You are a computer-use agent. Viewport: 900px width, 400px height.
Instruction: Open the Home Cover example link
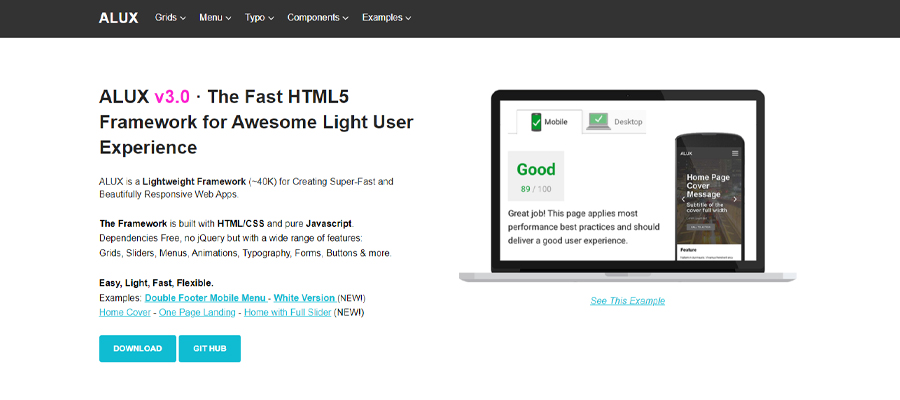tap(125, 312)
